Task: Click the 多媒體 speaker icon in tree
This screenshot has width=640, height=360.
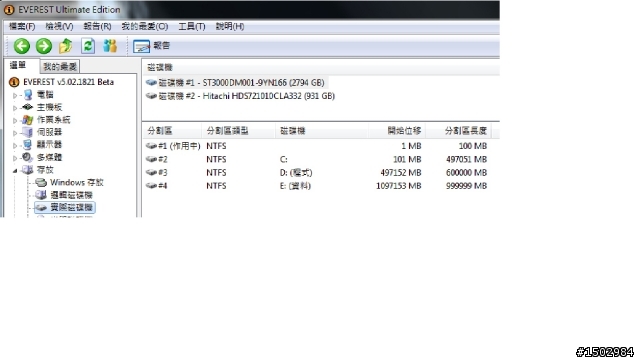Action: point(27,157)
